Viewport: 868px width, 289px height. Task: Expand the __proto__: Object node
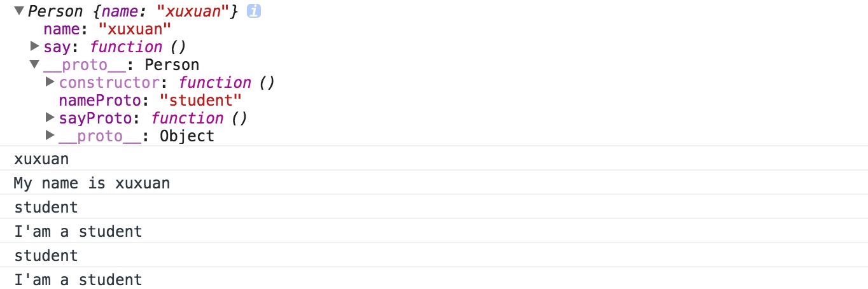click(x=50, y=136)
